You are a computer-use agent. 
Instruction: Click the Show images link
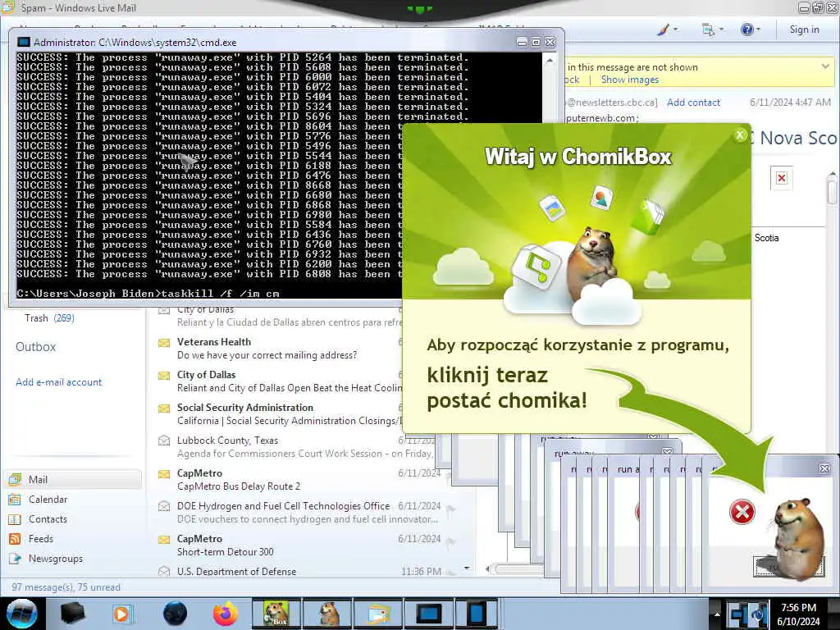point(629,80)
